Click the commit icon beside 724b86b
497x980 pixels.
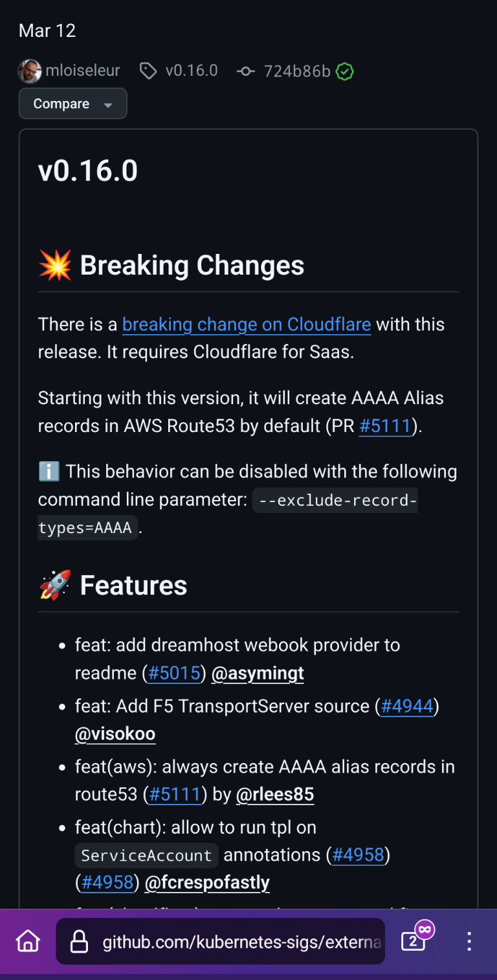click(x=246, y=71)
